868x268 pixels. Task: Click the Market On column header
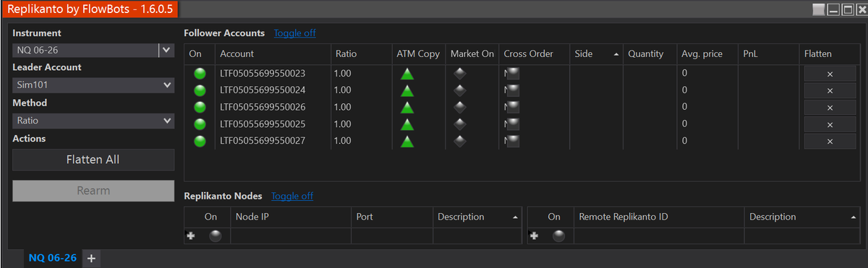[x=472, y=53]
